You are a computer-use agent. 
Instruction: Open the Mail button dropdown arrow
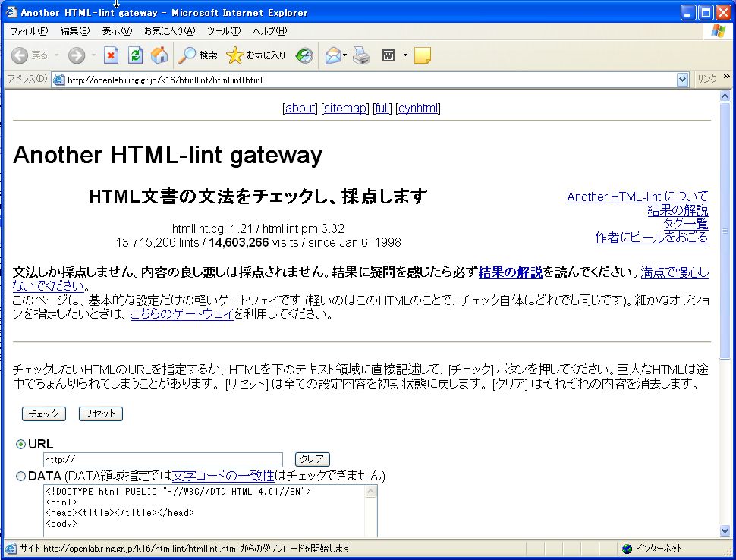click(x=345, y=55)
